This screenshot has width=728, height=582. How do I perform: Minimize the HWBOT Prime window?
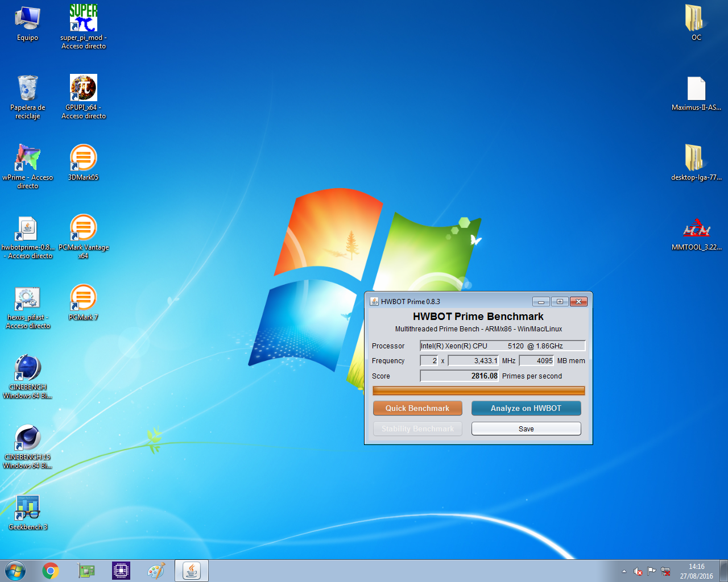[x=541, y=301]
